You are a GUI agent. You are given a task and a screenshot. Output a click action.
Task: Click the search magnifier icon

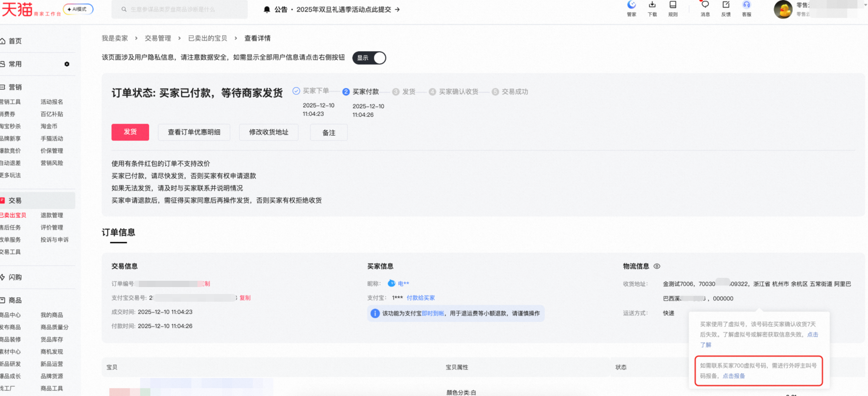click(x=124, y=9)
